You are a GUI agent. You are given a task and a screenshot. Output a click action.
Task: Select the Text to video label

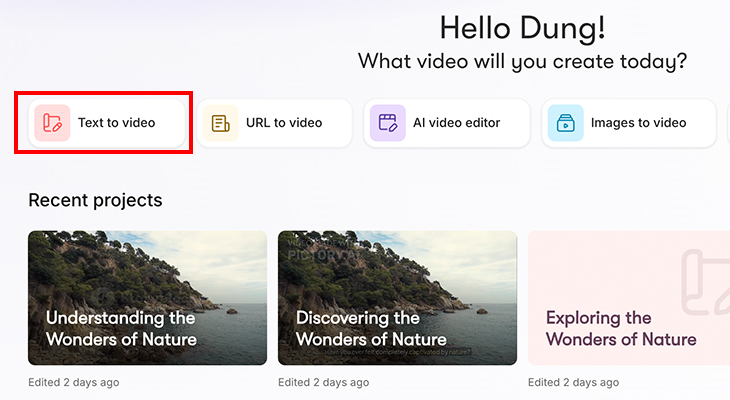tap(116, 123)
